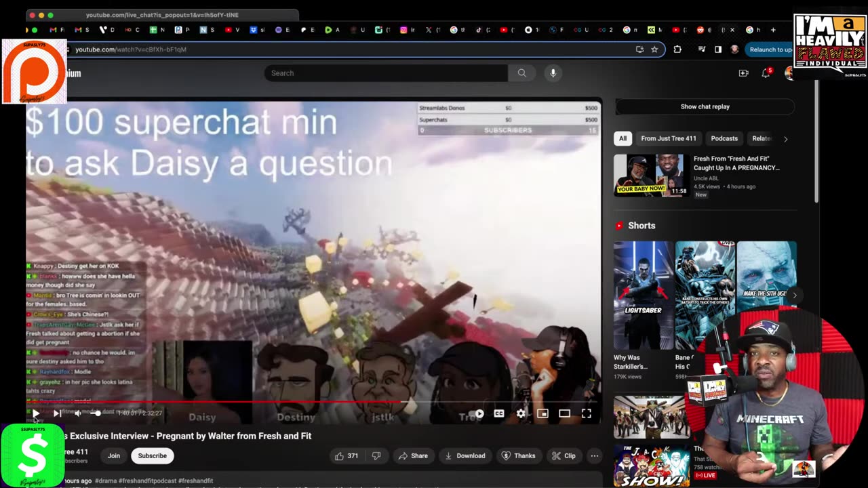
Task: Open Create video icon in header
Action: [744, 73]
